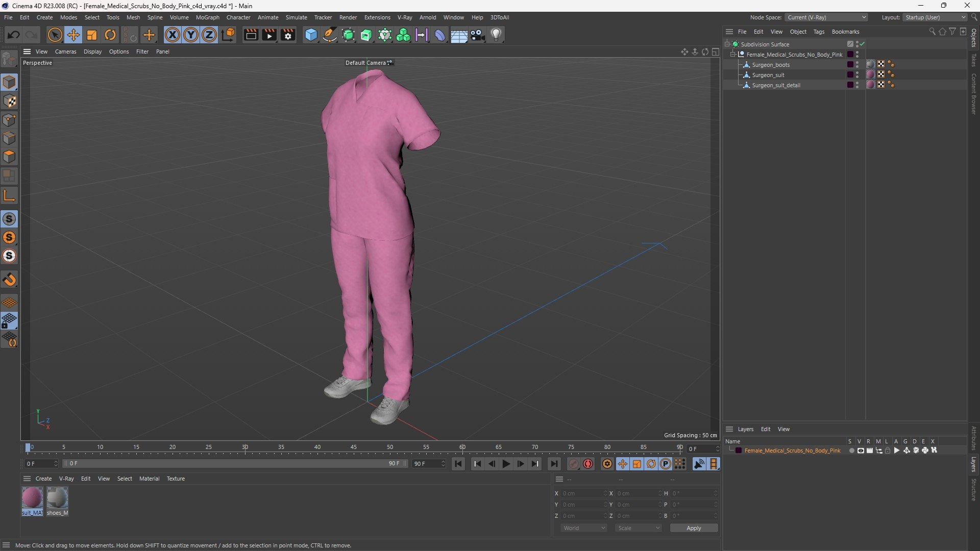Click Apply button in coordinates
This screenshot has width=980, height=551.
(694, 528)
